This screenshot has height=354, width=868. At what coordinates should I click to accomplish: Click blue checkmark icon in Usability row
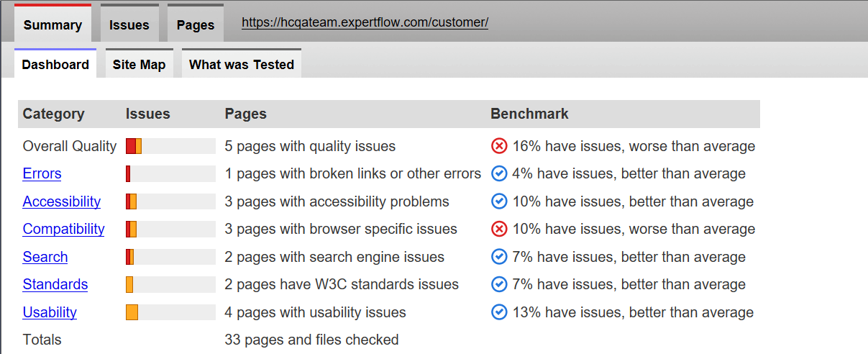499,312
